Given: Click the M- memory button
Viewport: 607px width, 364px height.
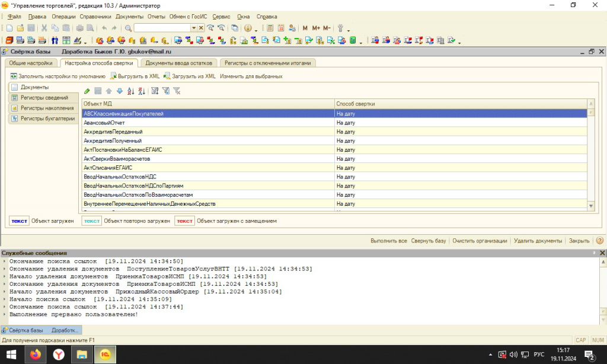Looking at the screenshot, I should (x=327, y=28).
